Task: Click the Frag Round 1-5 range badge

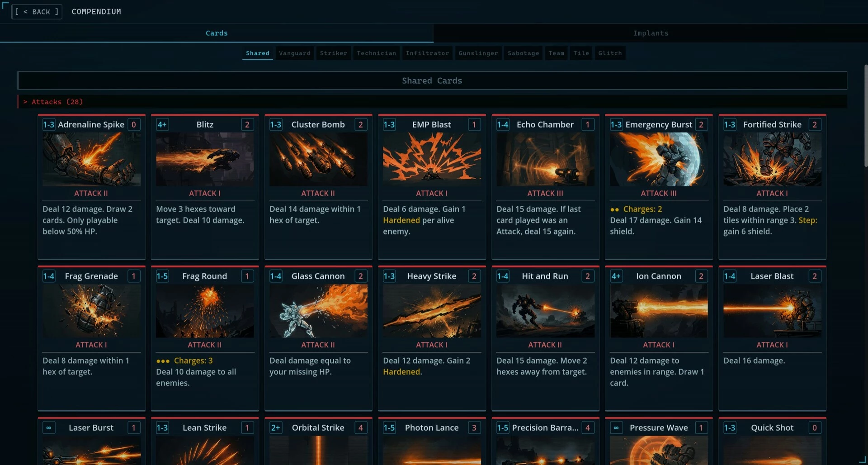Action: click(162, 276)
